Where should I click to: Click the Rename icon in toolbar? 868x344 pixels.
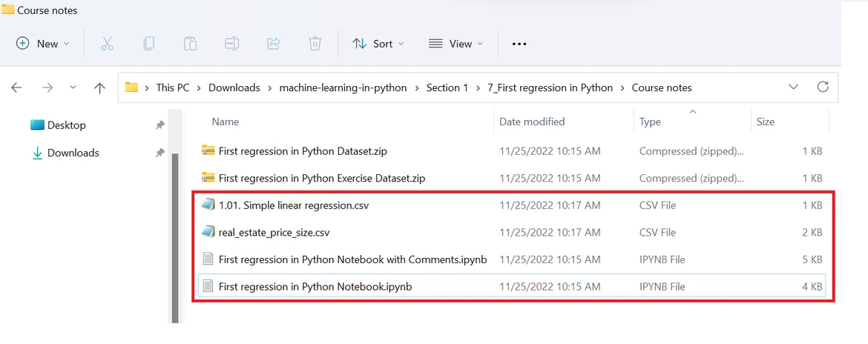click(231, 44)
